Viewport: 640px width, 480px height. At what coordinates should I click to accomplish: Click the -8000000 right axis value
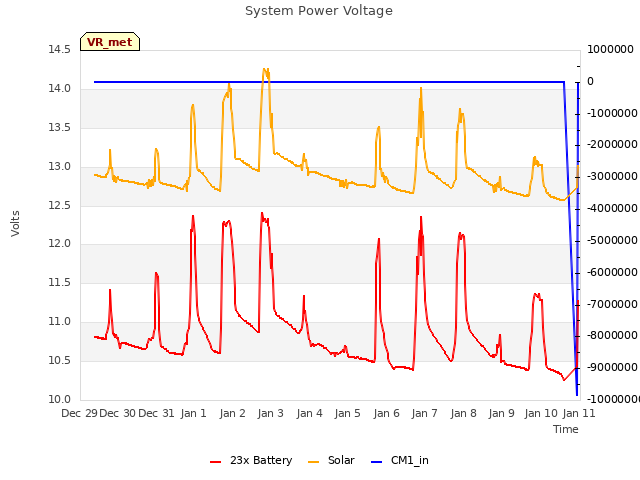point(612,336)
